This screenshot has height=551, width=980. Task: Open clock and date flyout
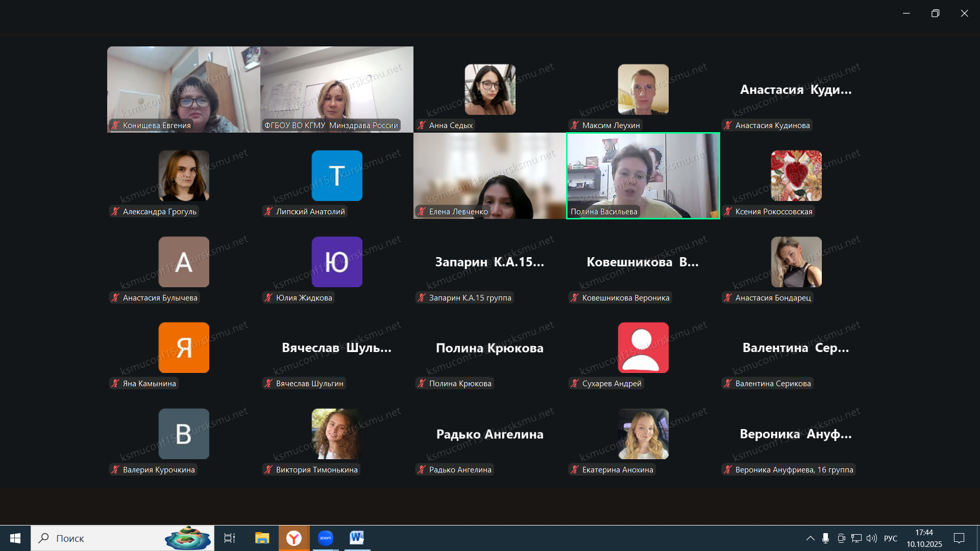tap(924, 538)
